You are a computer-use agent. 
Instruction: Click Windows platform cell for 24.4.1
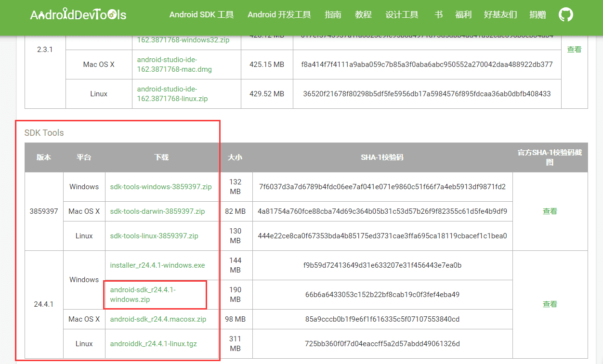click(x=84, y=280)
